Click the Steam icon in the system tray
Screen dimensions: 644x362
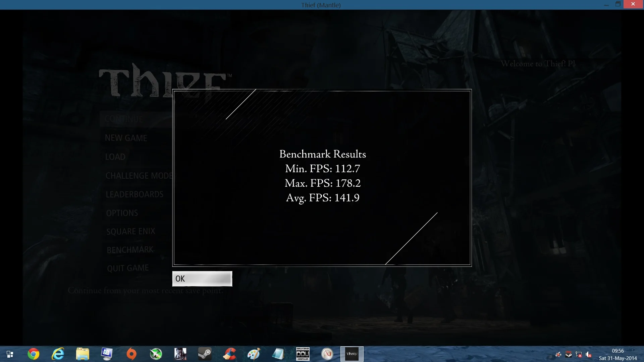coord(569,354)
